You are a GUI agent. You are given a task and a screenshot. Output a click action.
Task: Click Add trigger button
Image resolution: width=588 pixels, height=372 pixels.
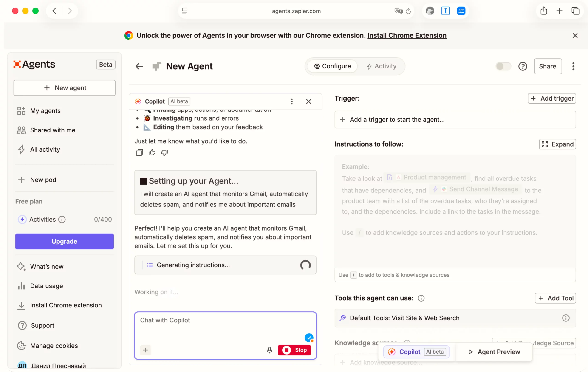[x=552, y=98]
